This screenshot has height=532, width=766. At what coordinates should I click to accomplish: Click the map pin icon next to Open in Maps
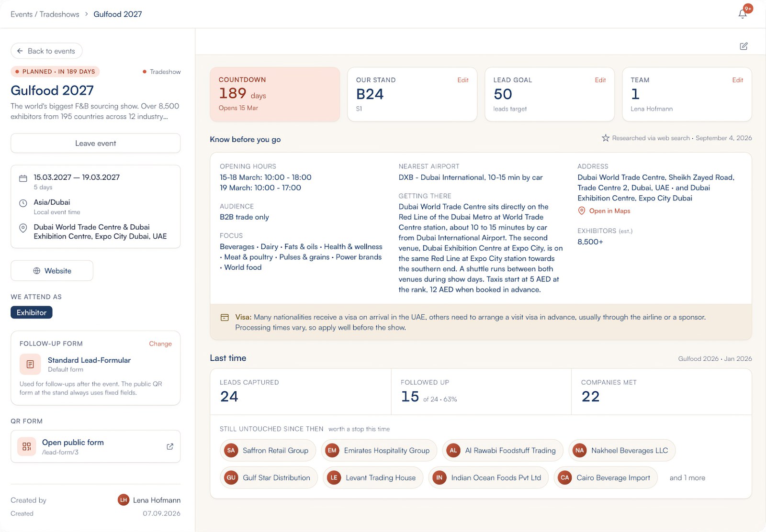[x=582, y=211]
